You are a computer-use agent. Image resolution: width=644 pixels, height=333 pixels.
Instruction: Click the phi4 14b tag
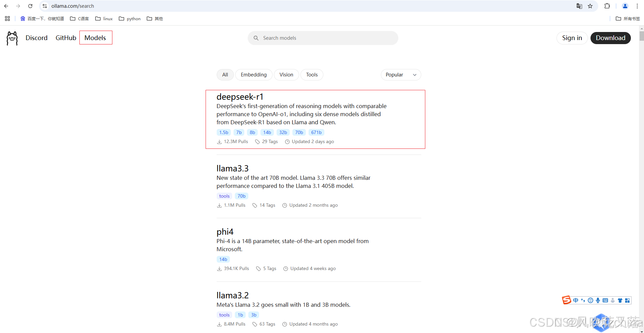[223, 259]
